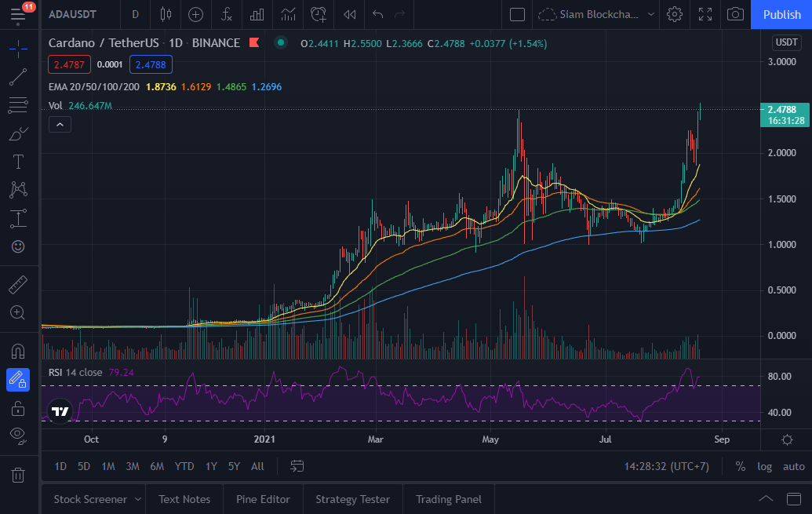The width and height of the screenshot is (812, 514).
Task: Open the Strategy Tester tab
Action: coord(352,499)
